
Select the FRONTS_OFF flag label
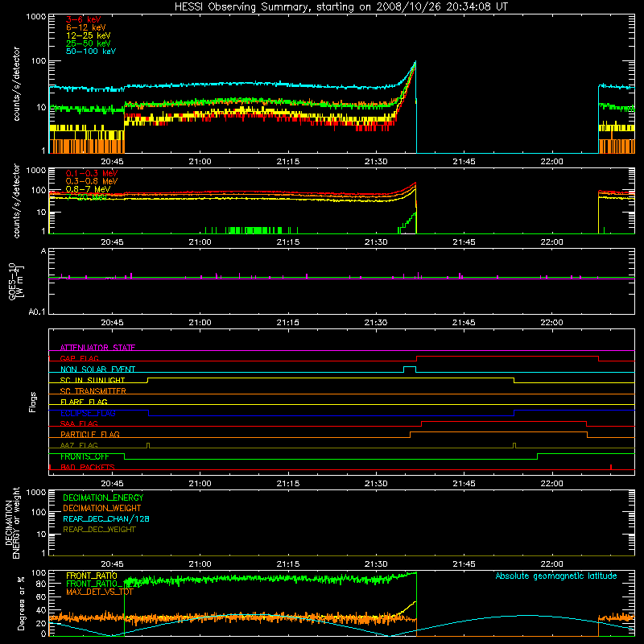click(x=85, y=456)
